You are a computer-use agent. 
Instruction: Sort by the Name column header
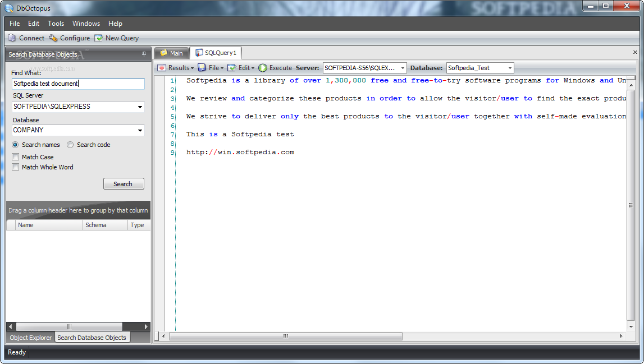pos(49,225)
